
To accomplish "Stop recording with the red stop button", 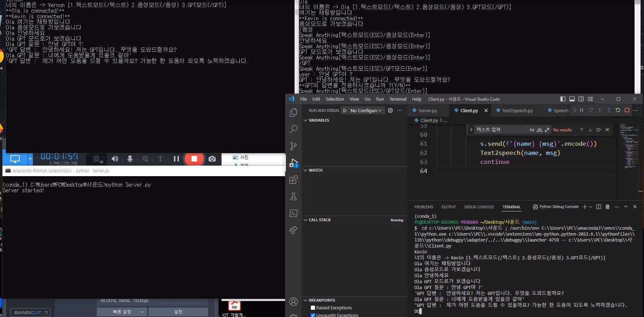I will tap(194, 159).
